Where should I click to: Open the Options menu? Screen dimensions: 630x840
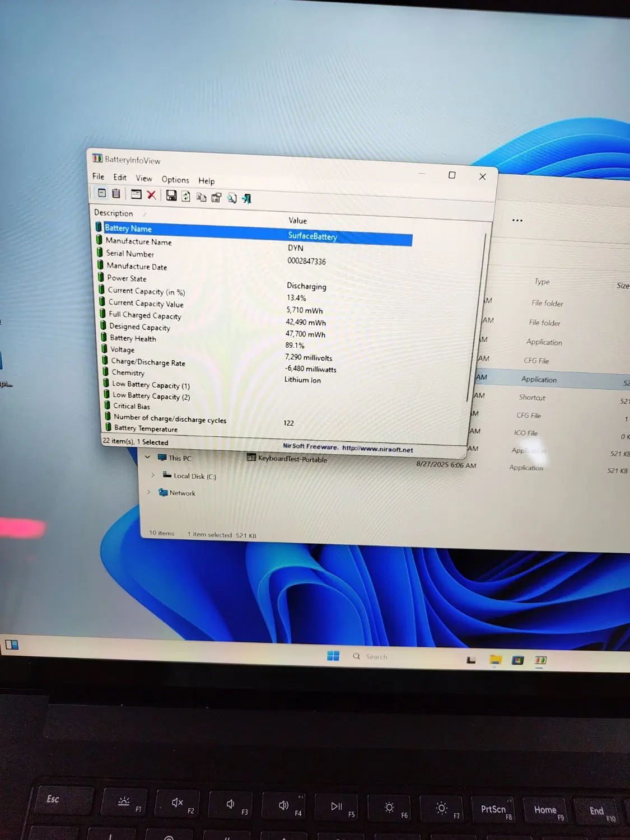[x=175, y=180]
